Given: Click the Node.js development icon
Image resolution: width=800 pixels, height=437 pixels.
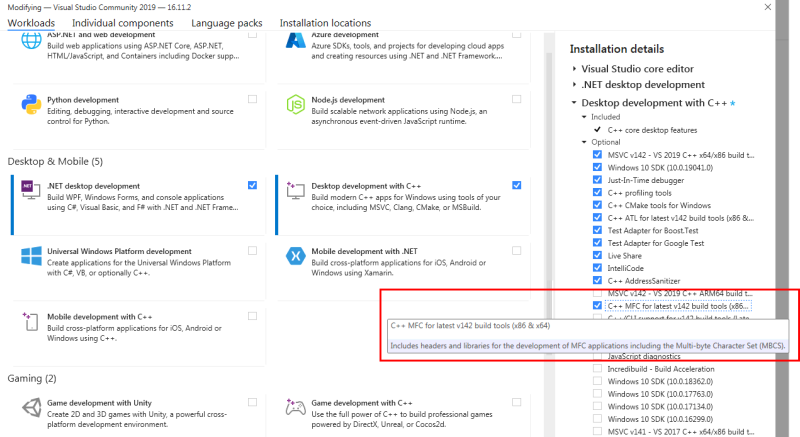Looking at the screenshot, I should [x=295, y=106].
